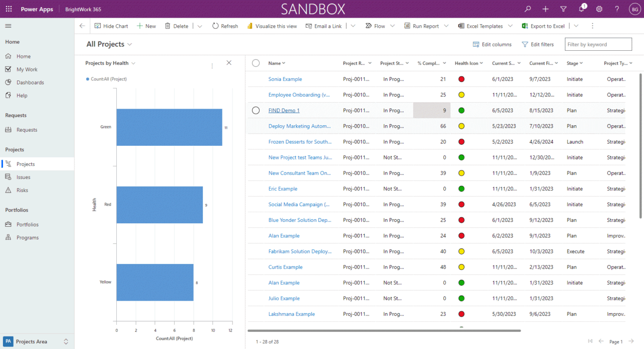
Task: Collapse the sidebar using the hamburger icon
Action: (8, 26)
